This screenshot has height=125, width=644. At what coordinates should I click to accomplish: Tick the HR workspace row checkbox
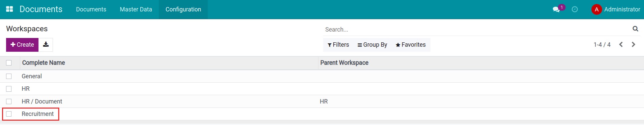click(9, 89)
